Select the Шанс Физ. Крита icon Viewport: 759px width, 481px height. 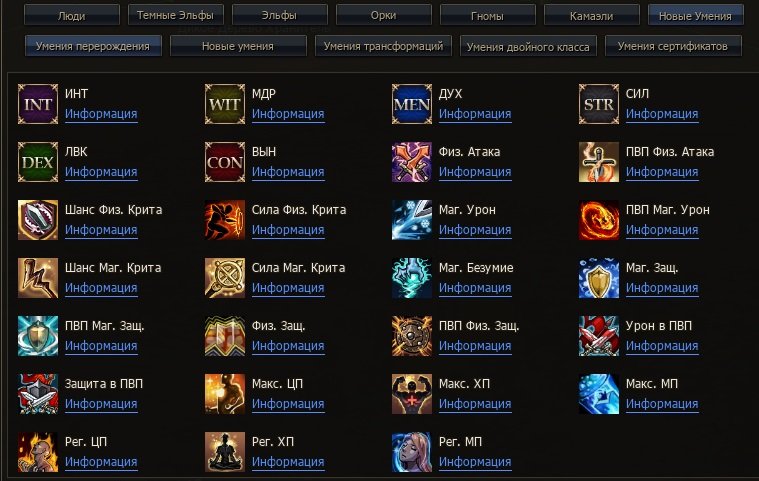point(38,220)
